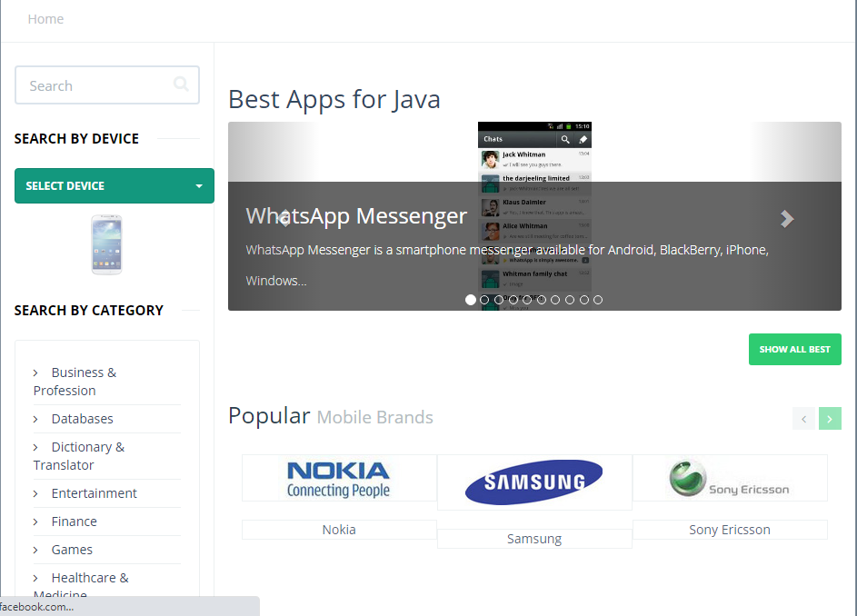Show next mobile brands green arrow
Image resolution: width=857 pixels, height=616 pixels.
[830, 419]
